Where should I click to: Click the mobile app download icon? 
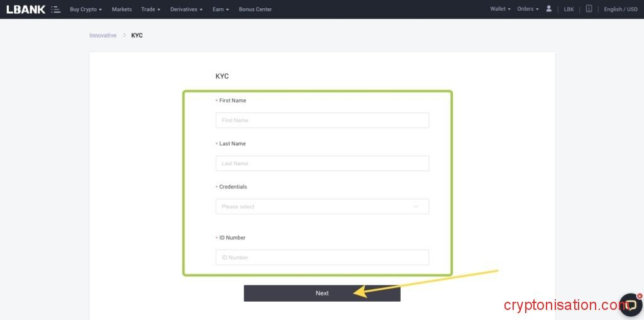pyautogui.click(x=589, y=9)
